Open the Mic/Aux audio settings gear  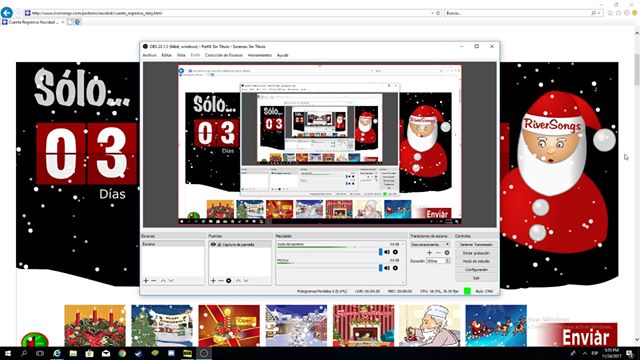point(395,268)
